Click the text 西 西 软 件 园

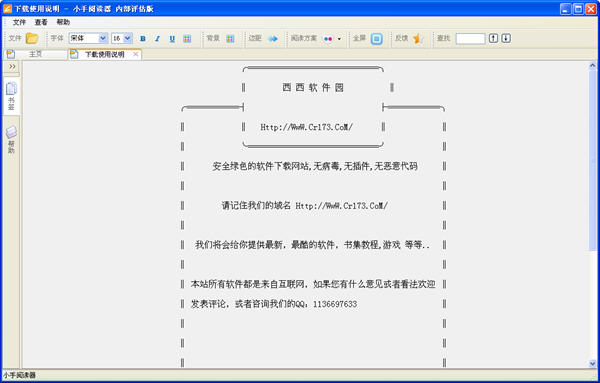click(313, 88)
